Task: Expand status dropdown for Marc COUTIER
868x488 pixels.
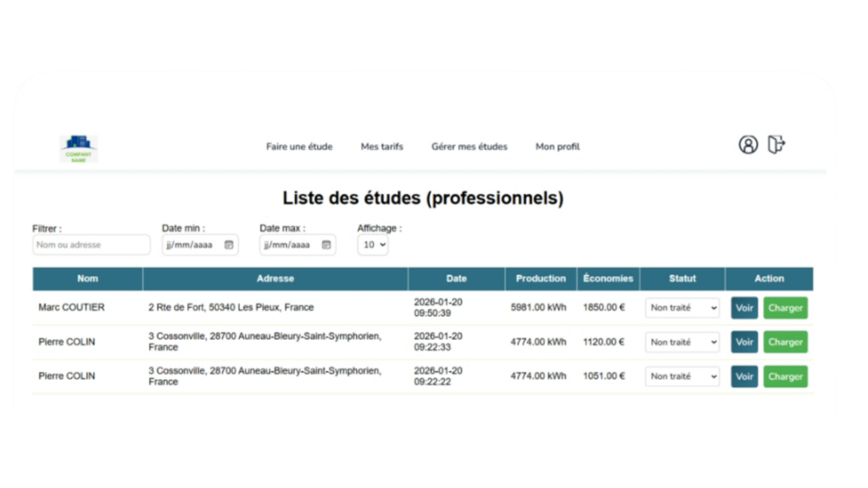Action: [682, 308]
